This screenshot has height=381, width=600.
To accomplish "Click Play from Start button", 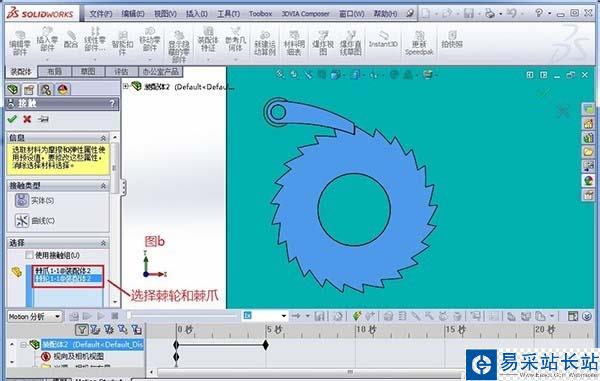I will tap(87, 316).
